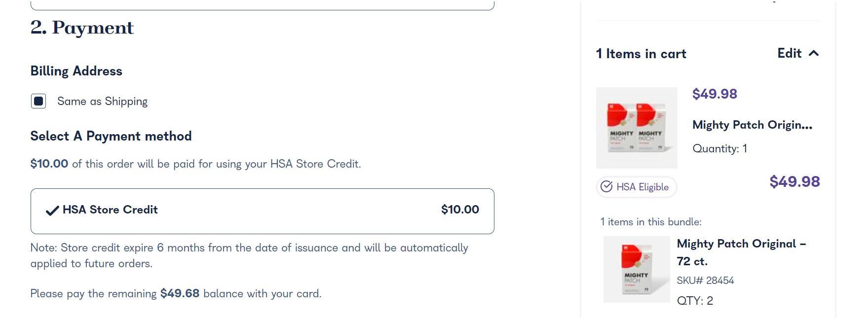Screen dimensions: 868x318
Task: Click the bundle item Mighty Patch thumbnail
Action: [x=637, y=269]
